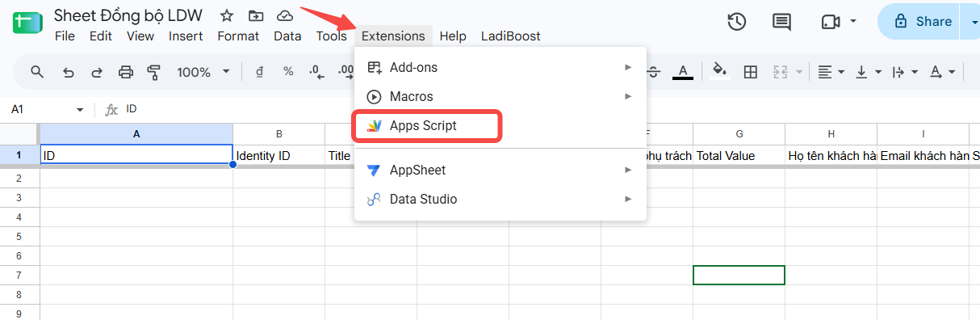Select column G header
Viewport: 980px width, 320px height.
click(x=739, y=133)
